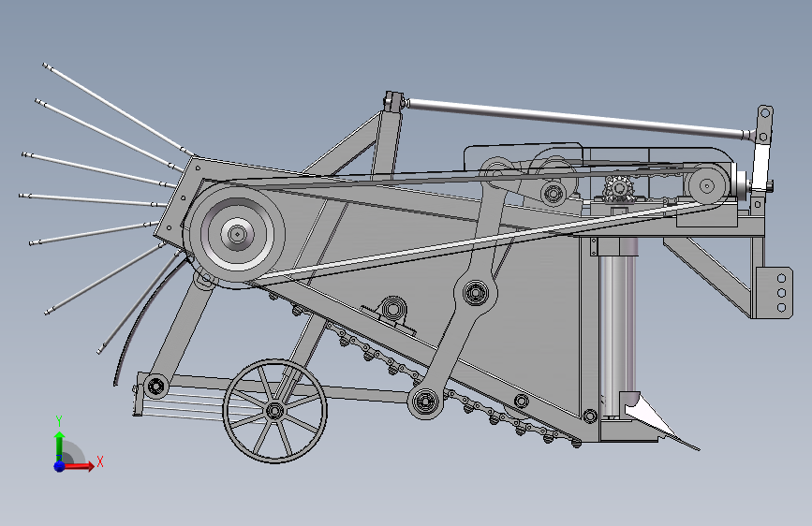
Task: Select the spoked ground wheel
Action: click(275, 411)
